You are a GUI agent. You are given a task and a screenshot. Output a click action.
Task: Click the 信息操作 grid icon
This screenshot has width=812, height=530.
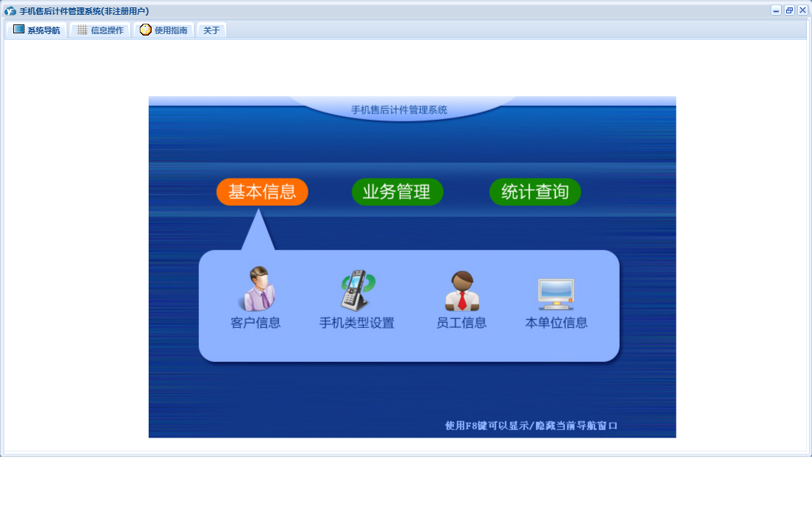coord(82,30)
